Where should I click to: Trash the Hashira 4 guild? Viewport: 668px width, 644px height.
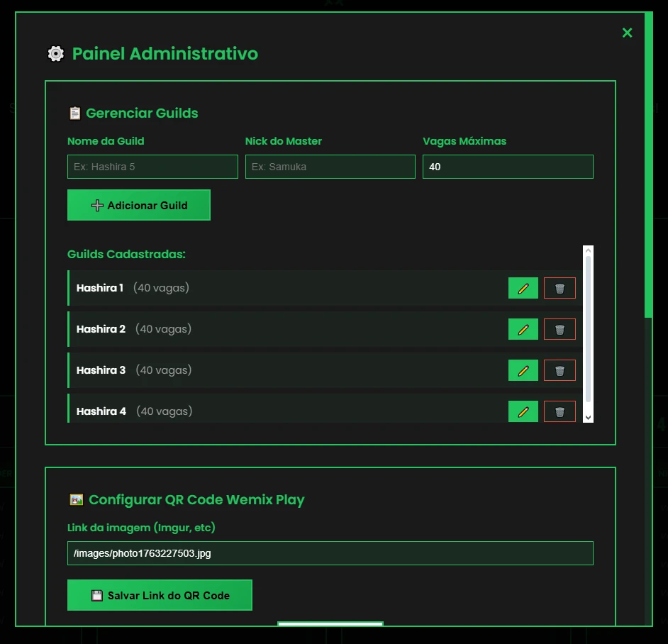pyautogui.click(x=560, y=411)
